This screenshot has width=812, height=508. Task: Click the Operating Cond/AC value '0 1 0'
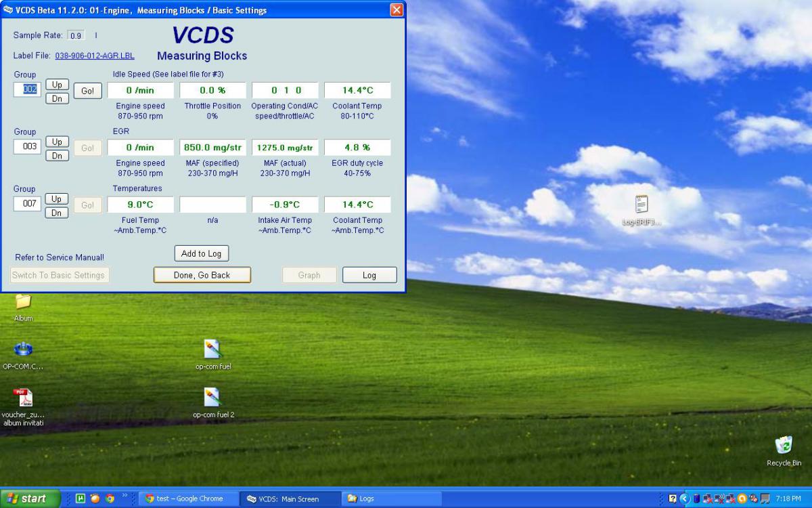tap(286, 90)
